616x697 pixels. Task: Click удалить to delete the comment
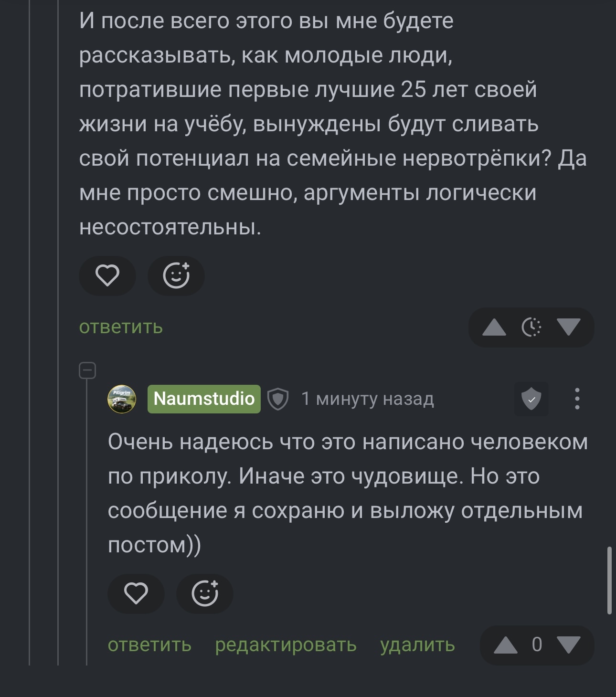tap(417, 645)
